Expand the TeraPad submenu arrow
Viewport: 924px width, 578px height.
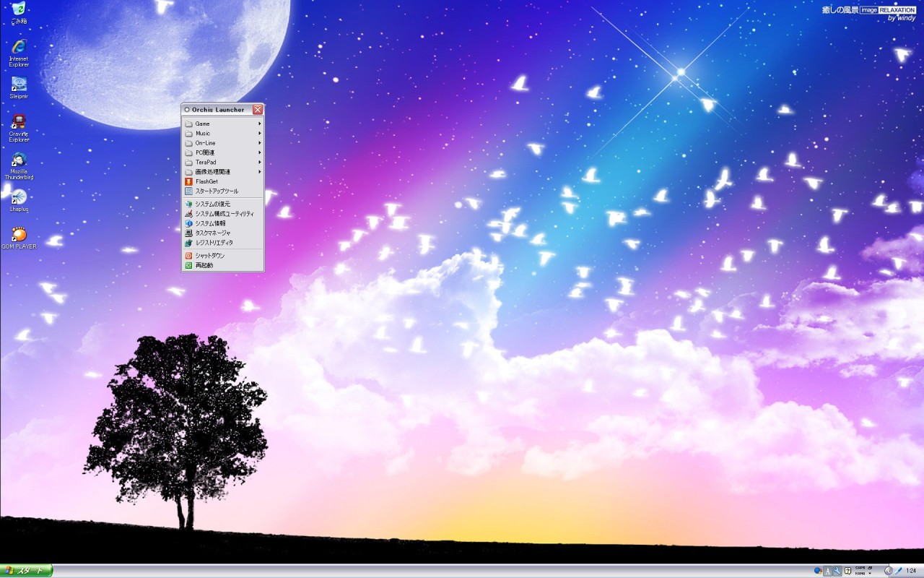point(260,162)
